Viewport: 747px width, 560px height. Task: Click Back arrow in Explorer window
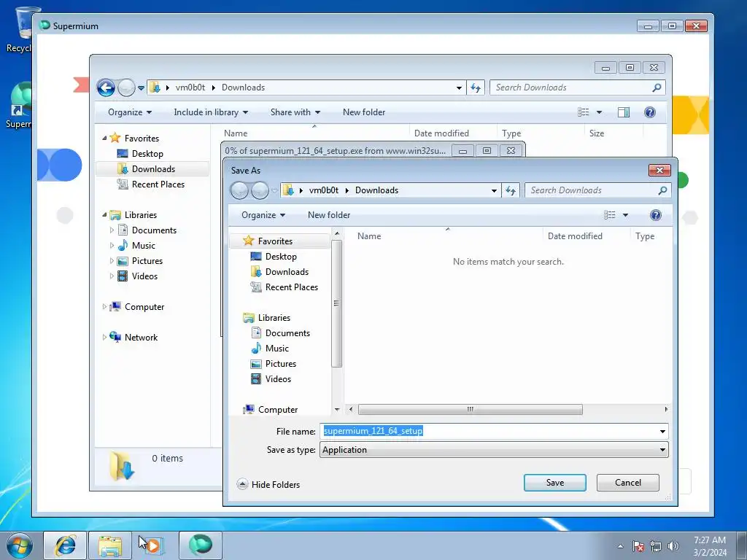pos(106,87)
